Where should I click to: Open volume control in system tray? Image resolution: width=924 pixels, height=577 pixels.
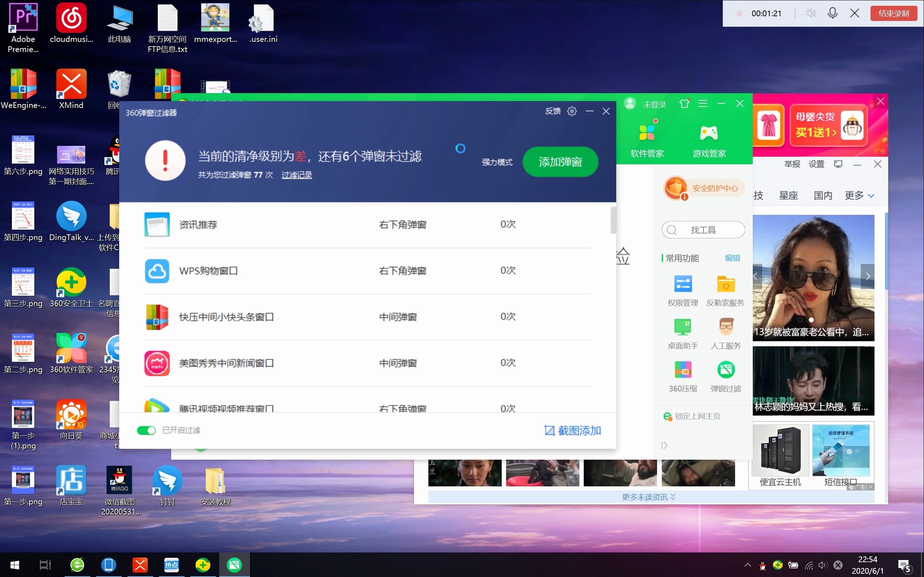822,565
